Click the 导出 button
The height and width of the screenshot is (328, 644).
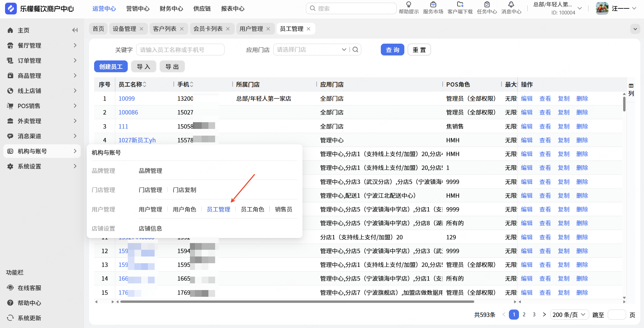point(172,66)
